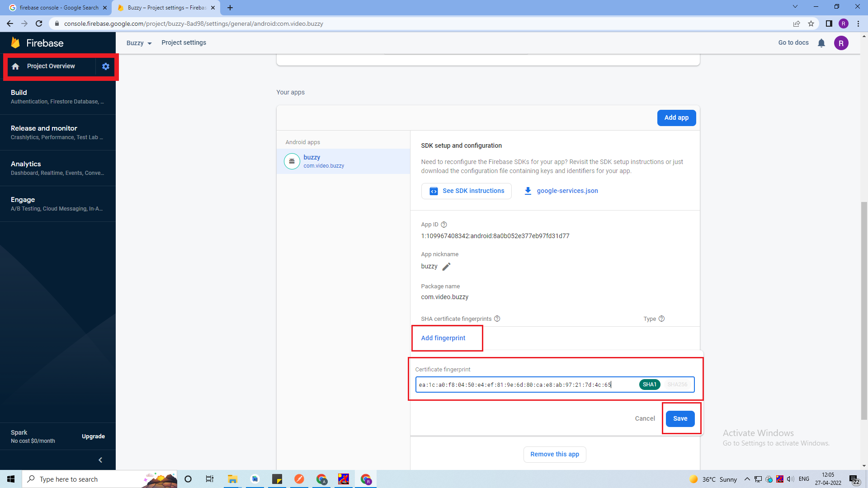Open the browser side panel icon

point(829,23)
